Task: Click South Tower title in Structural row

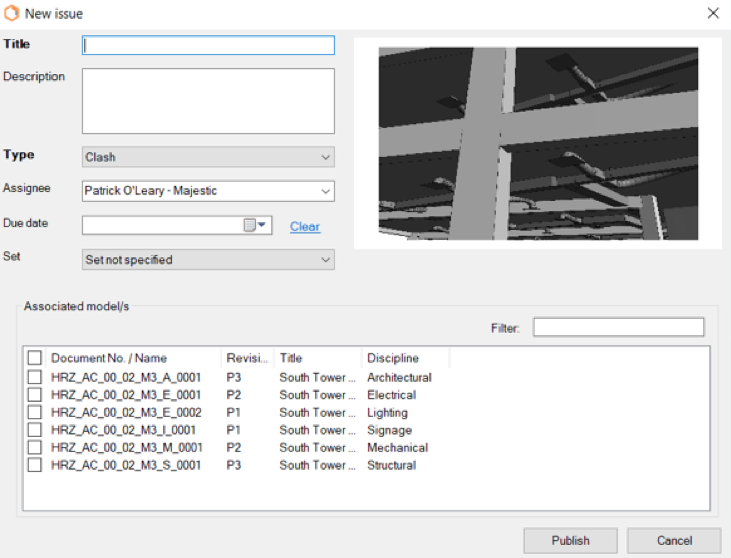Action: (317, 465)
